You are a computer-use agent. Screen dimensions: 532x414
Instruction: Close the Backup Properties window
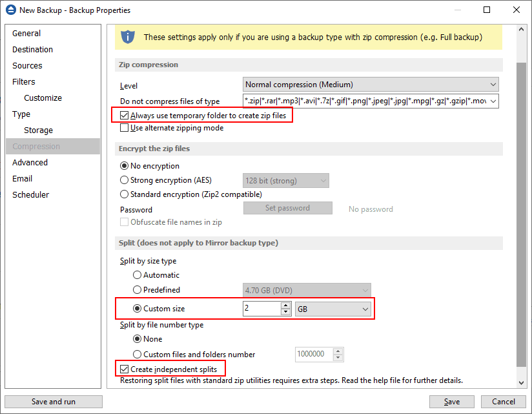[517, 10]
